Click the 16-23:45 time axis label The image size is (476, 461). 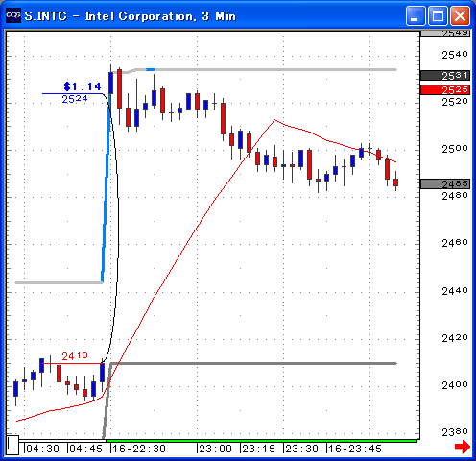[x=355, y=449]
